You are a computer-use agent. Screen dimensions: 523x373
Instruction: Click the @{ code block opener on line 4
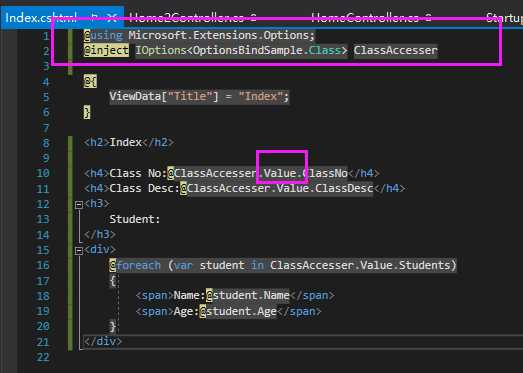90,81
